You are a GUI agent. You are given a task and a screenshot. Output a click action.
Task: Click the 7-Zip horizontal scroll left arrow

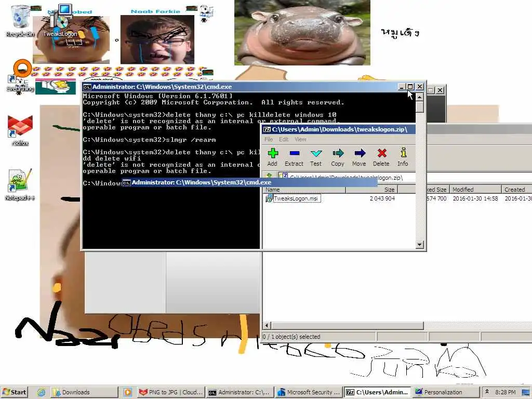267,326
